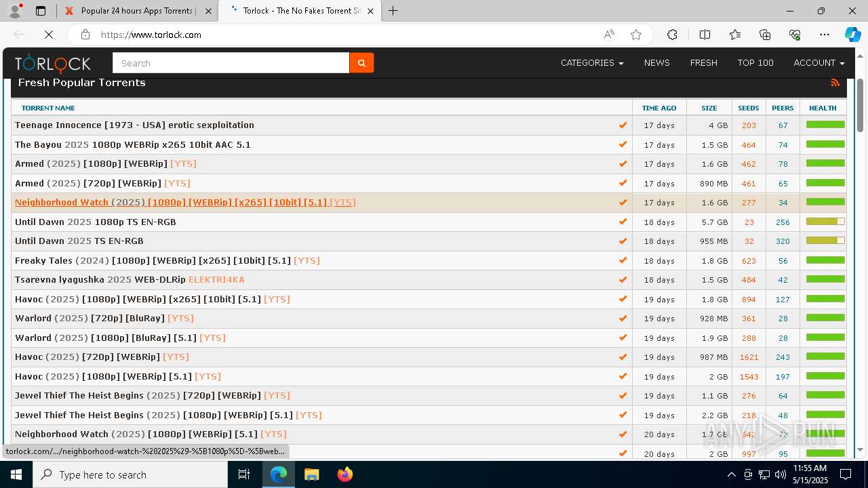Screen dimensions: 868x488
Task: Launch File Explorer from taskbar
Action: point(311,474)
